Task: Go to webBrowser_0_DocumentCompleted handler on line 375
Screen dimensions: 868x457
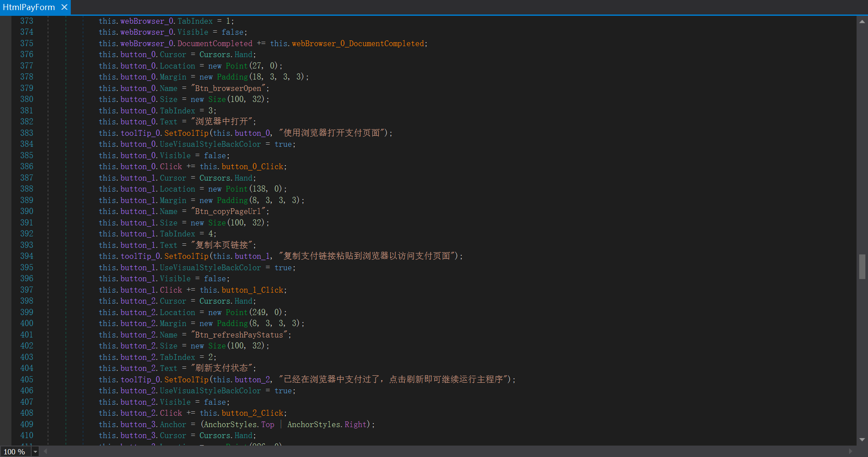Action: [357, 44]
